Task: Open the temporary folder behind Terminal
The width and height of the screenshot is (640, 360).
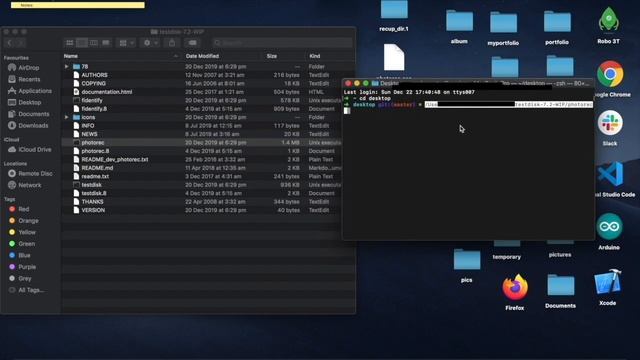Action: click(507, 250)
